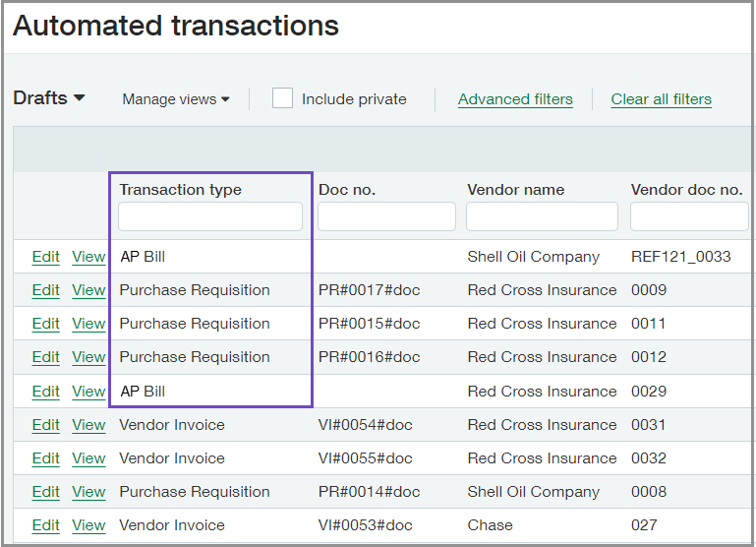Screen dimensions: 756x547
Task: Open the Advanced filters link
Action: click(x=515, y=99)
